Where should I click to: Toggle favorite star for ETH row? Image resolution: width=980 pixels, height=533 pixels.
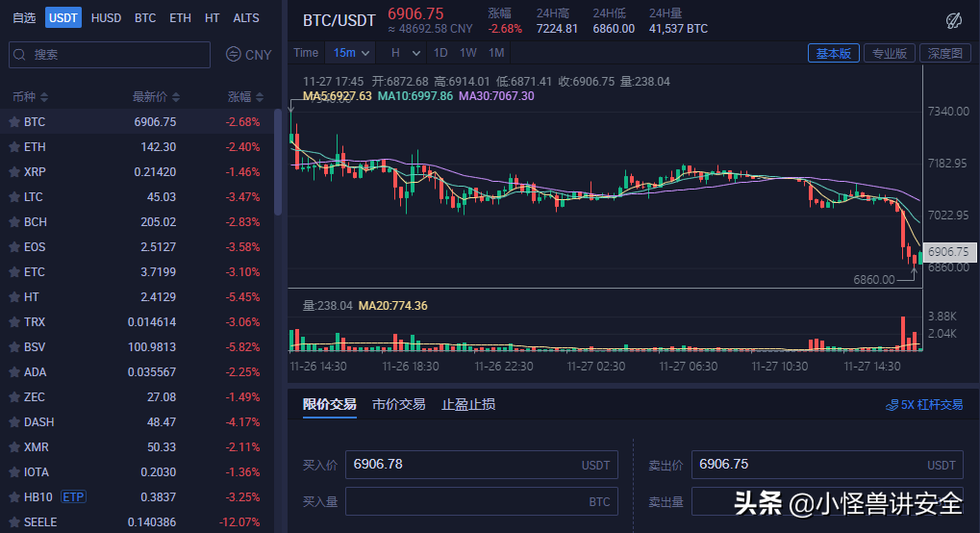click(x=13, y=147)
